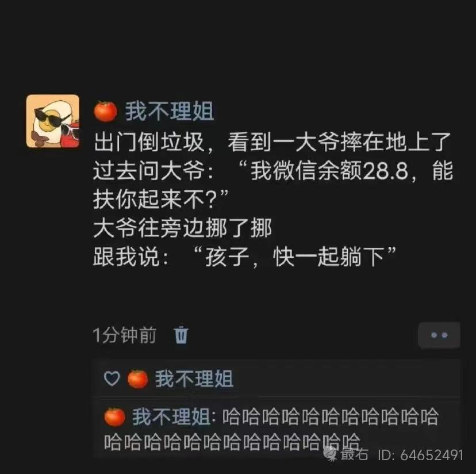The width and height of the screenshot is (476, 474).
Task: Select the 哈哈哈 comment text
Action: click(x=272, y=429)
